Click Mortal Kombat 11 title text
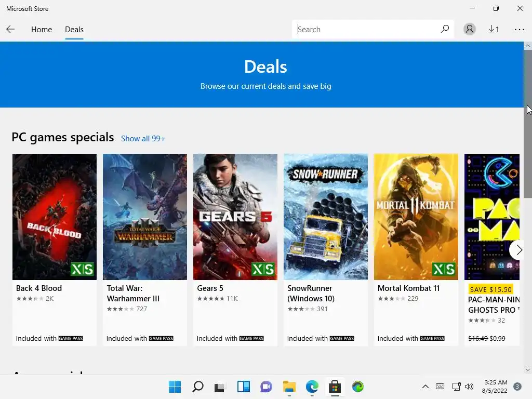 click(x=408, y=288)
